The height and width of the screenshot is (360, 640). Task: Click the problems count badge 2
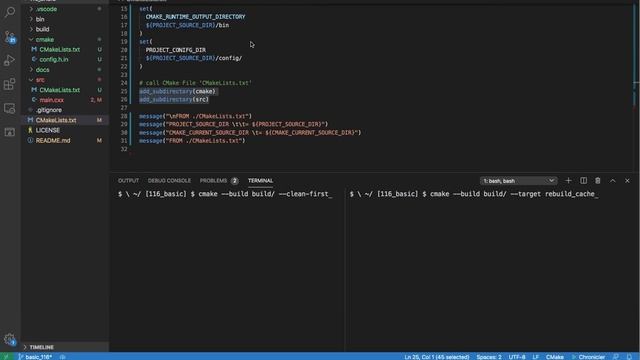pyautogui.click(x=234, y=180)
